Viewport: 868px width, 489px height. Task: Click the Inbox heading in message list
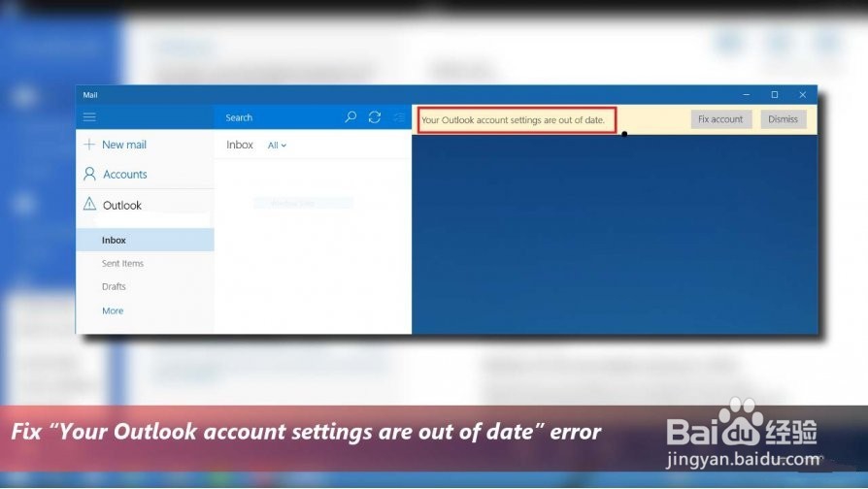click(x=239, y=145)
